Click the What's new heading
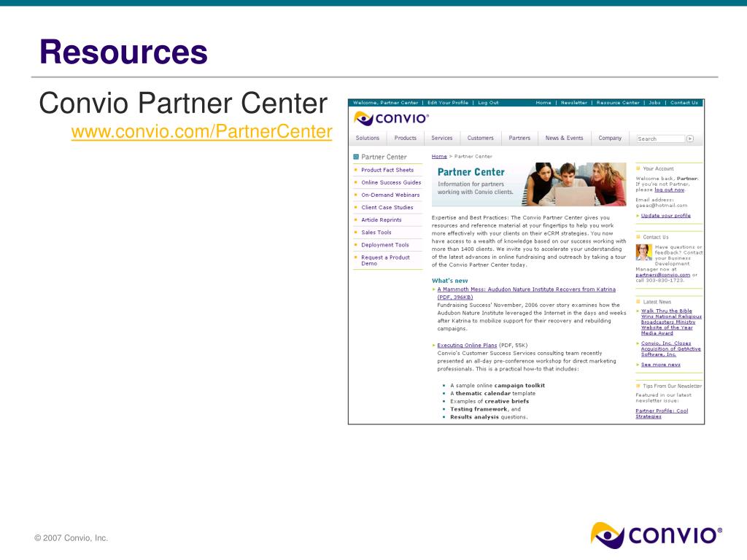 pyautogui.click(x=449, y=281)
